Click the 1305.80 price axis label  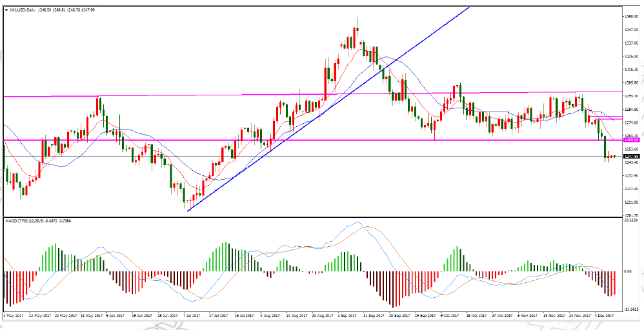point(630,83)
